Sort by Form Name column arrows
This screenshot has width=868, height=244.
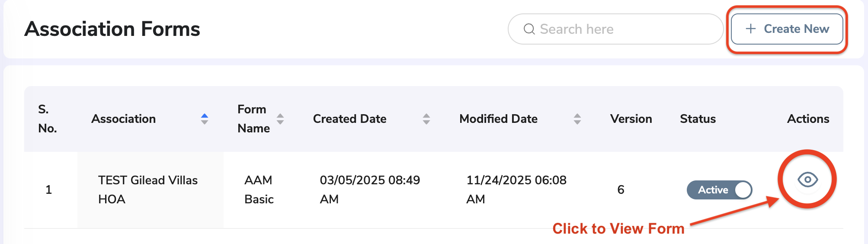click(280, 119)
